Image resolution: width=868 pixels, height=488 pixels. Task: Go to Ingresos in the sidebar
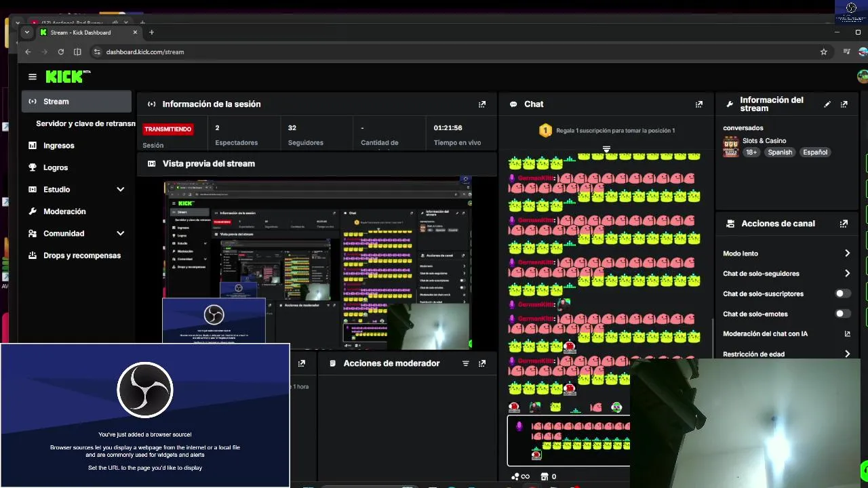[x=59, y=145]
